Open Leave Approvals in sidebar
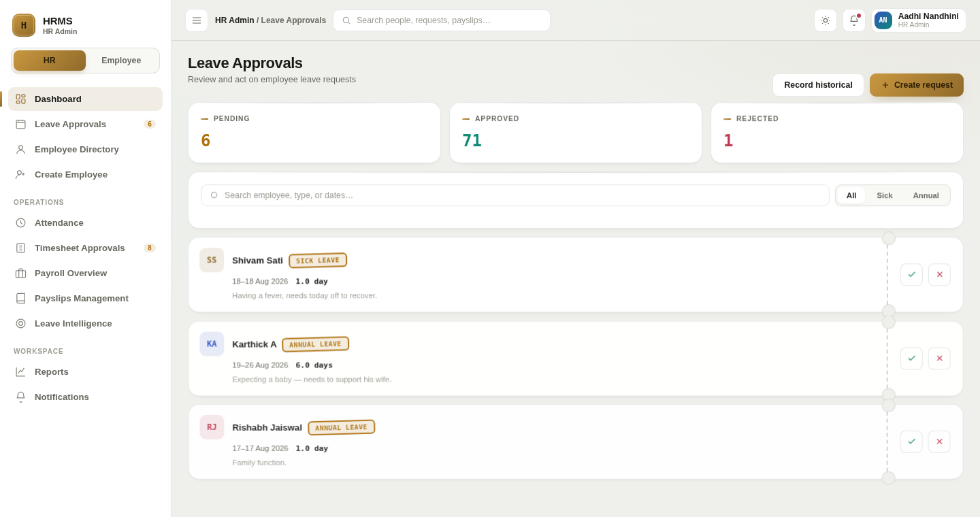 [x=86, y=124]
